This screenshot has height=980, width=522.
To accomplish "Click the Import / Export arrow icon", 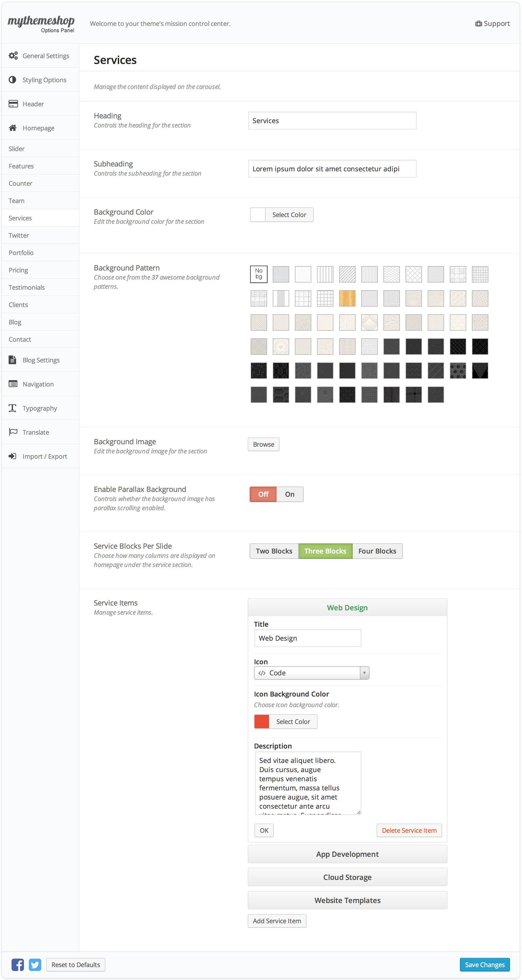I will (x=12, y=456).
